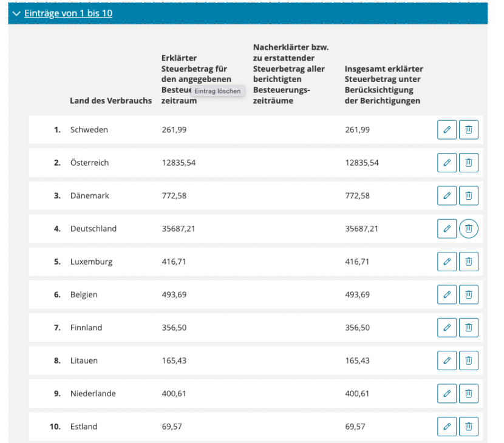The image size is (504, 443).
Task: Click Belgien's declared tax amount 493,69
Action: click(174, 294)
